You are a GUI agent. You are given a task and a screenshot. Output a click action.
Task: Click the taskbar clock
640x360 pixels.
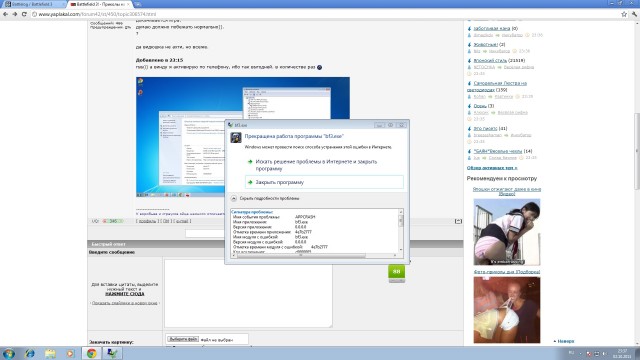[622, 353]
